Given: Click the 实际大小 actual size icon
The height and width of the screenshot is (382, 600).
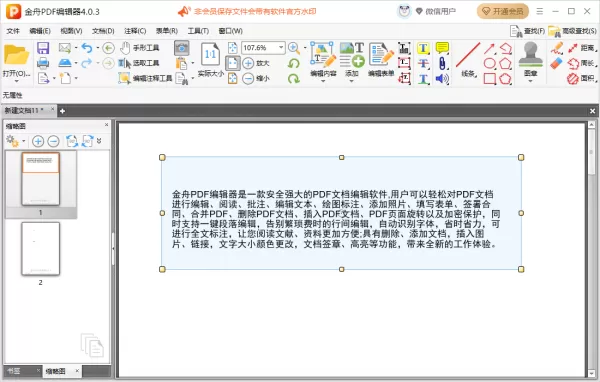Looking at the screenshot, I should click(210, 60).
